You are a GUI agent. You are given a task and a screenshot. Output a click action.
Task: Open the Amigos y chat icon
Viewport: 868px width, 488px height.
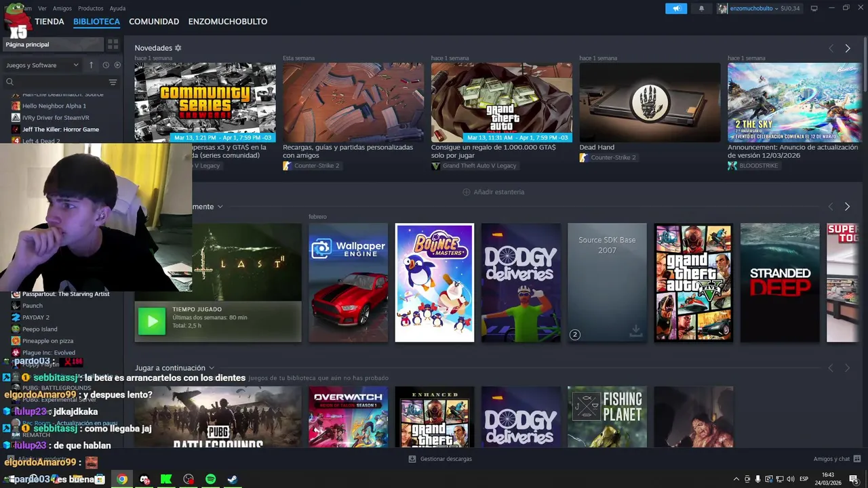click(857, 459)
